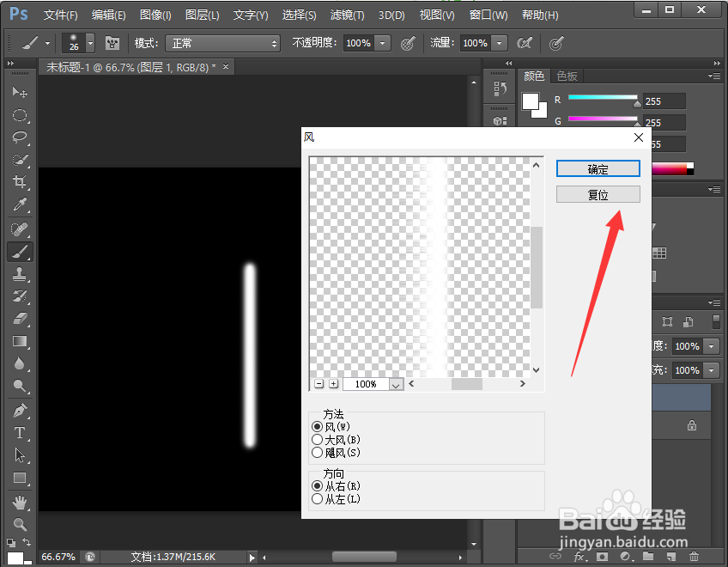The image size is (728, 567).
Task: Open the 编辑(E) menu
Action: point(109,15)
